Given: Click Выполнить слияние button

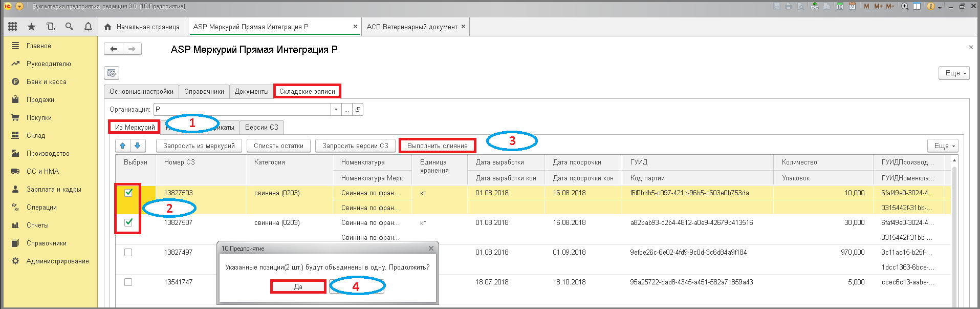Looking at the screenshot, I should pos(438,146).
